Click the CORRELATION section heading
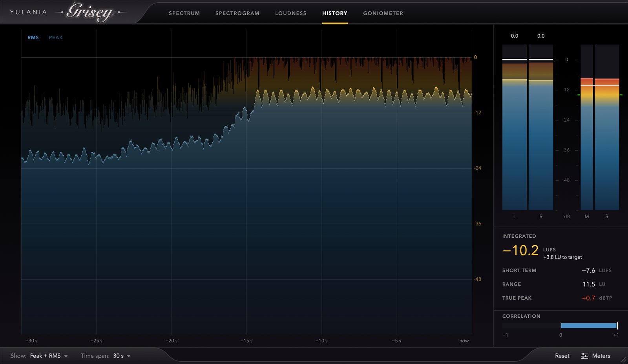 521,316
